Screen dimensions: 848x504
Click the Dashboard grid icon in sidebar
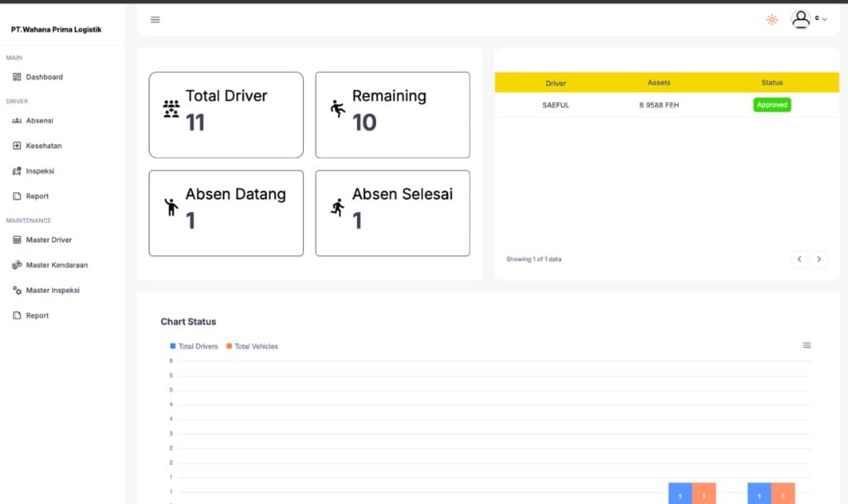[x=17, y=77]
